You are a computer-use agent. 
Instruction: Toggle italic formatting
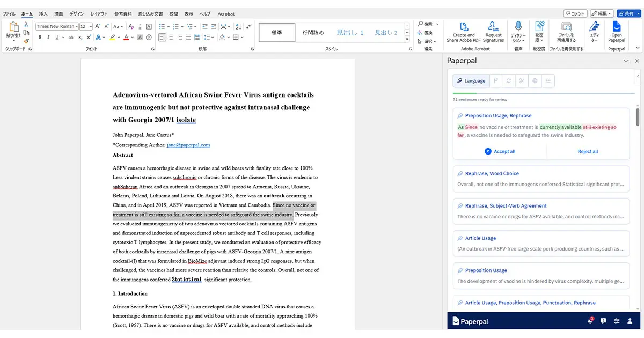coord(48,38)
